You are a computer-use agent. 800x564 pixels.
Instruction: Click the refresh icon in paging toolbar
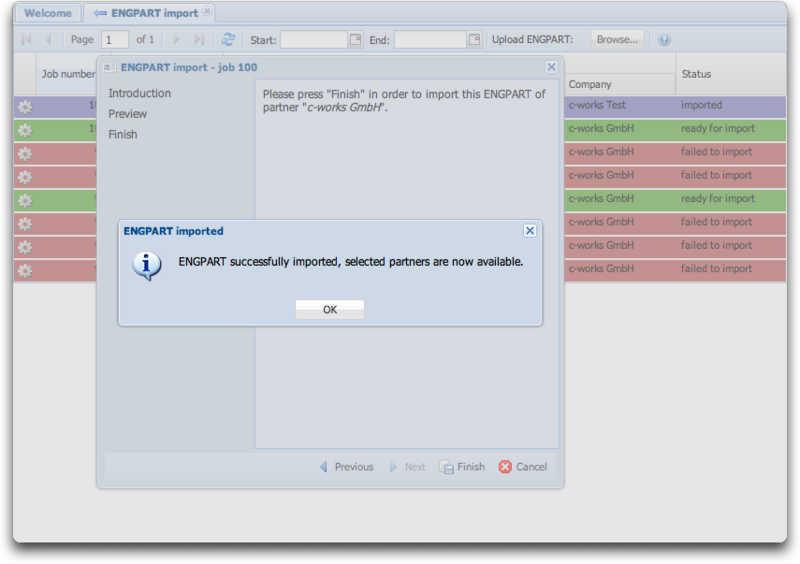coord(228,40)
